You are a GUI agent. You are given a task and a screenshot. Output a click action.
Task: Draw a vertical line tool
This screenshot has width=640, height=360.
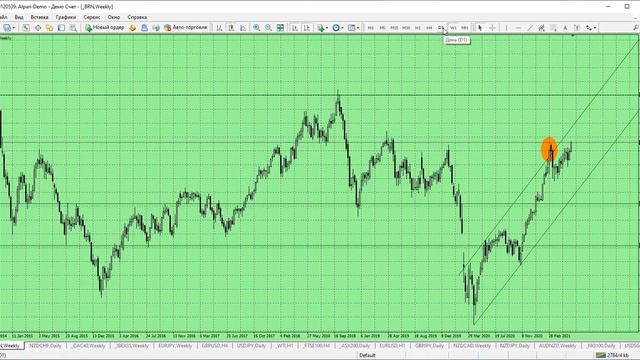506,28
